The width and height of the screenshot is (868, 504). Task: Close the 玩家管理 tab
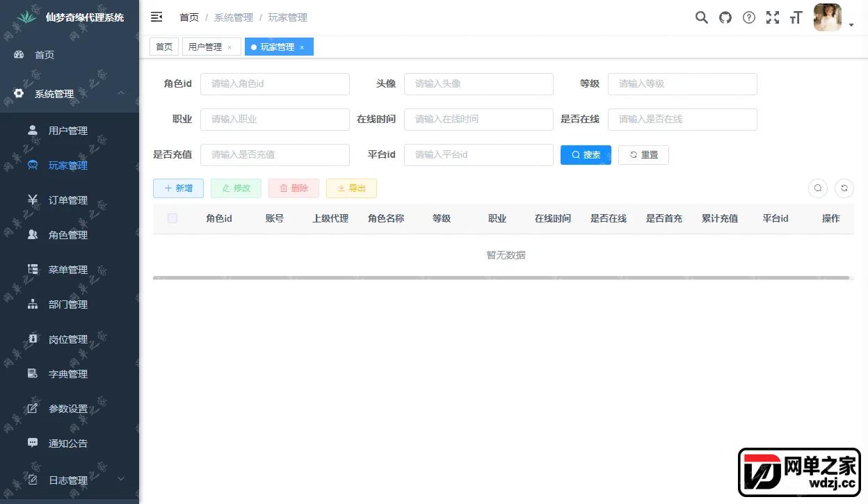point(302,47)
